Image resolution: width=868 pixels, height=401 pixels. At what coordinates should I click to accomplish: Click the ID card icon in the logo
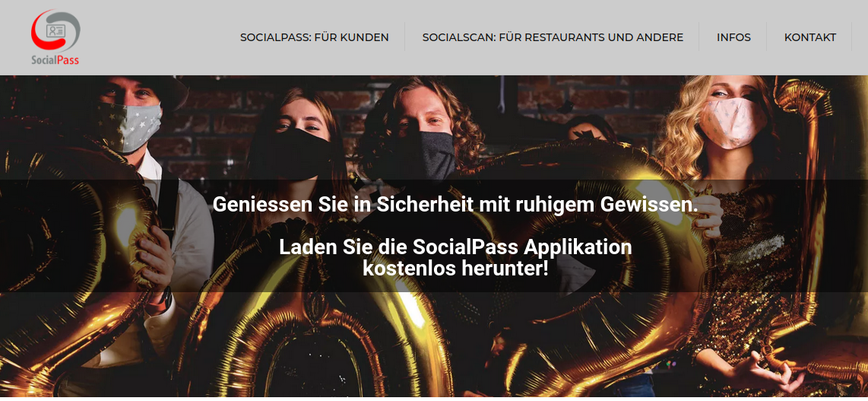pyautogui.click(x=55, y=31)
